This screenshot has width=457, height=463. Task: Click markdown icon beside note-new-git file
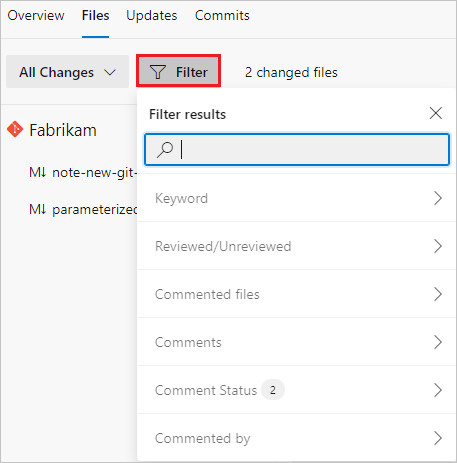(37, 172)
